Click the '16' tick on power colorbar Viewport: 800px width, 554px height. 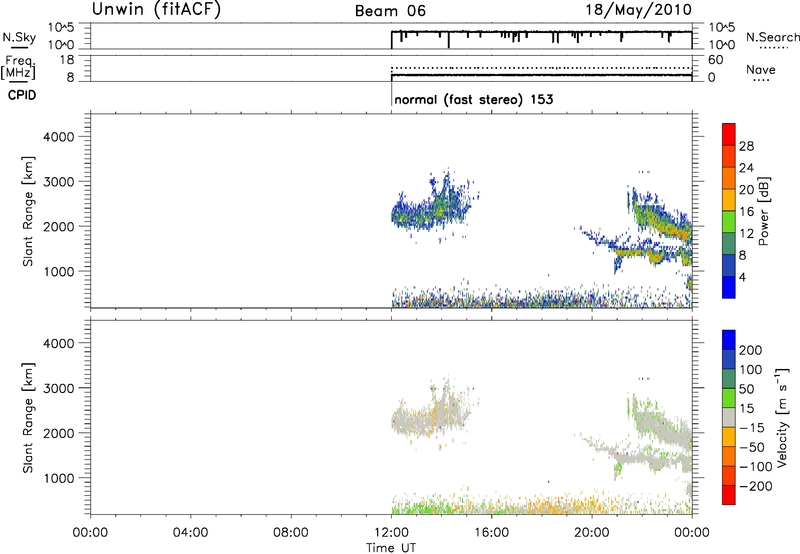[746, 212]
